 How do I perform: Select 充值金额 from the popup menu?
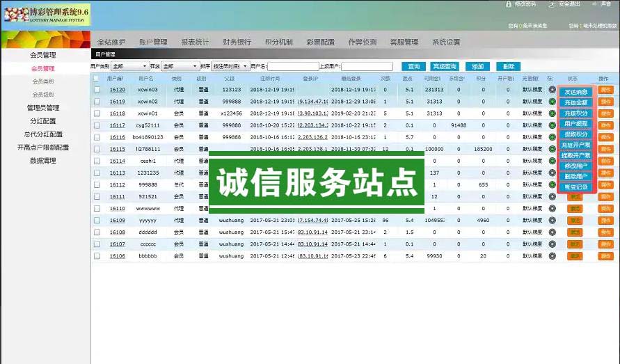(575, 102)
